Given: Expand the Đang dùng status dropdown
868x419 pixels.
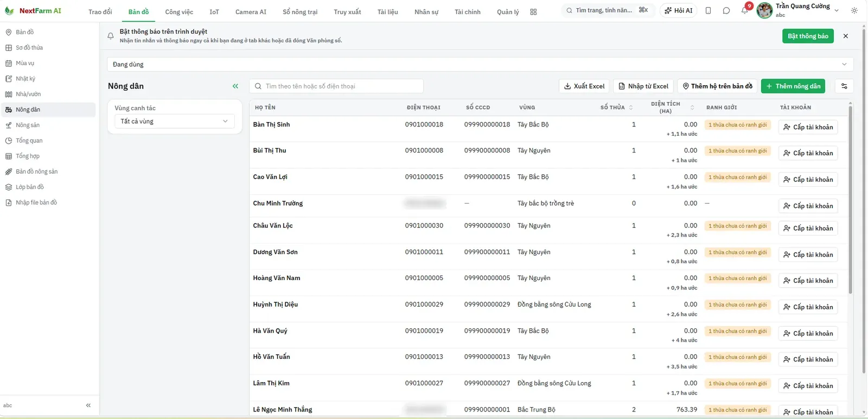Looking at the screenshot, I should point(480,64).
